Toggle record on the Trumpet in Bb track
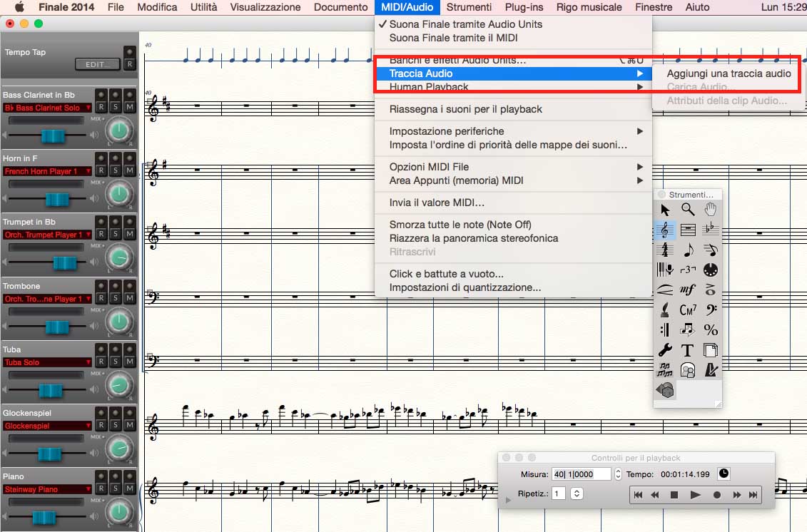This screenshot has height=532, width=807. tap(101, 235)
